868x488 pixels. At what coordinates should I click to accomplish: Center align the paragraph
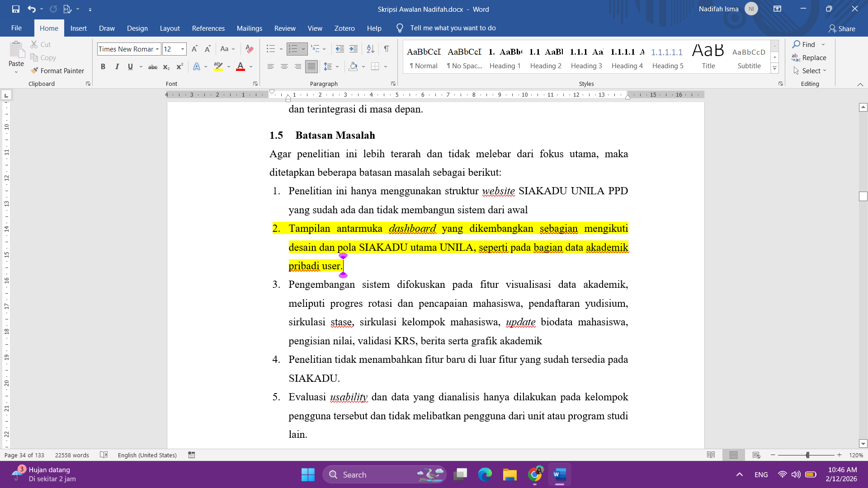pyautogui.click(x=284, y=67)
